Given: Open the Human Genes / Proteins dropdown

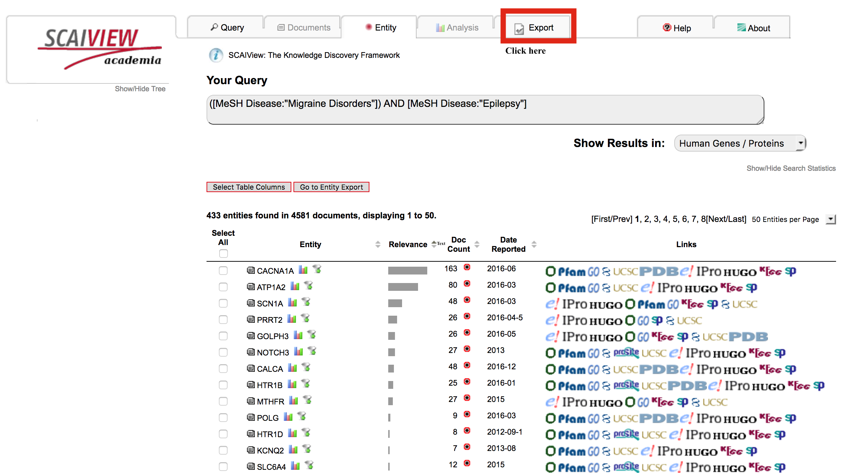Looking at the screenshot, I should click(740, 143).
